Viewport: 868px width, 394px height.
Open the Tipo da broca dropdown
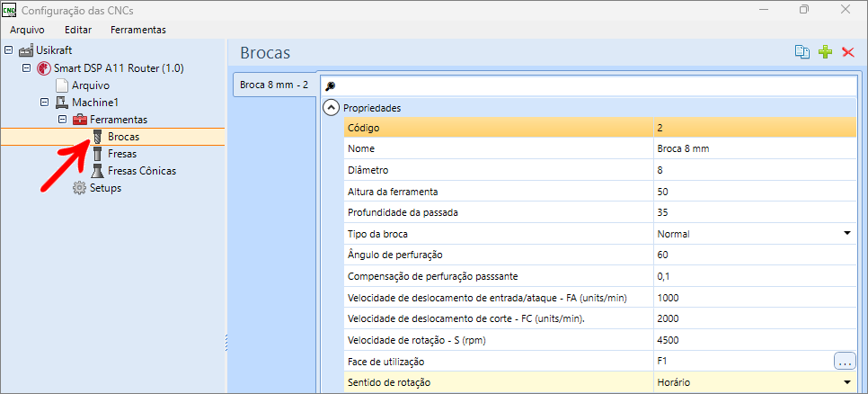tap(846, 234)
